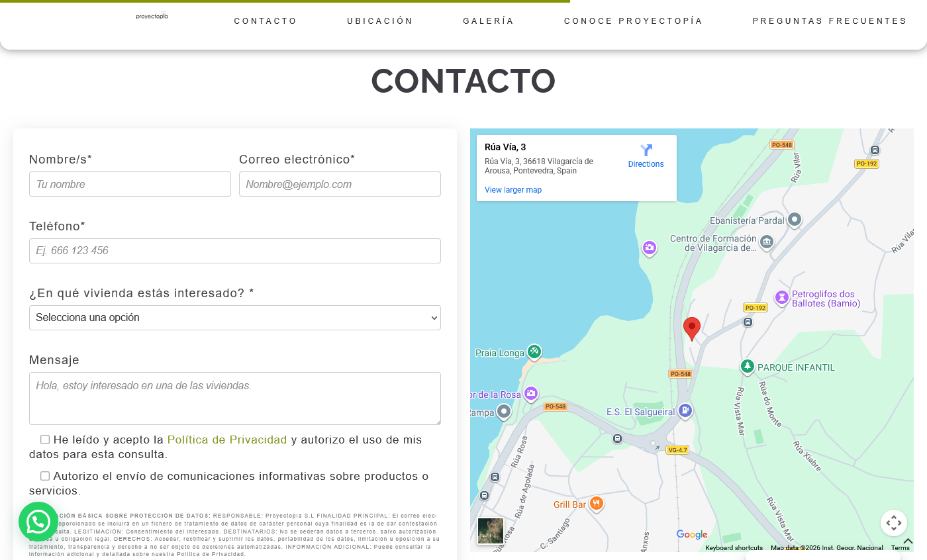The width and height of the screenshot is (927, 560).
Task: Go to Preguntas Frecuentes in navigation
Action: (830, 21)
